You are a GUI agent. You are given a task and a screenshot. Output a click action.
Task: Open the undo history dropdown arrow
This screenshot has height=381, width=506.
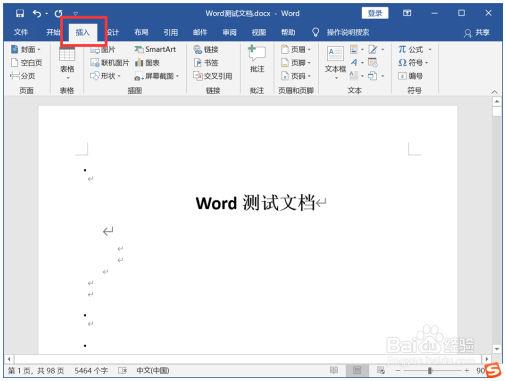(47, 14)
